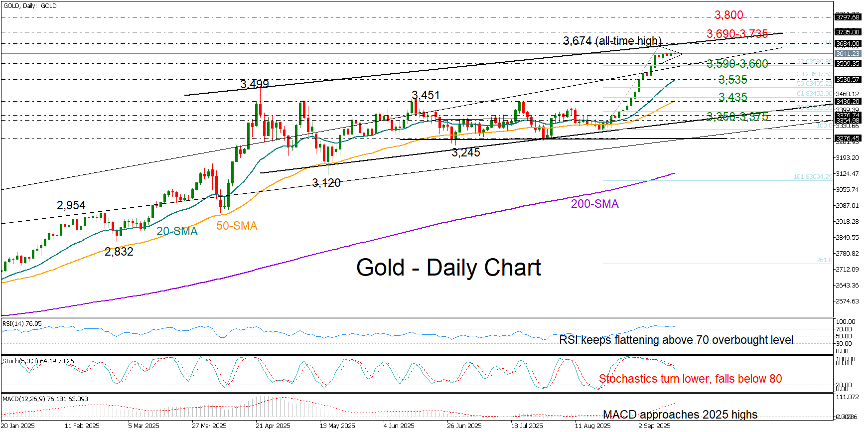The width and height of the screenshot is (868, 432).
Task: Click the current price tag 3641.23
Action: coord(847,53)
